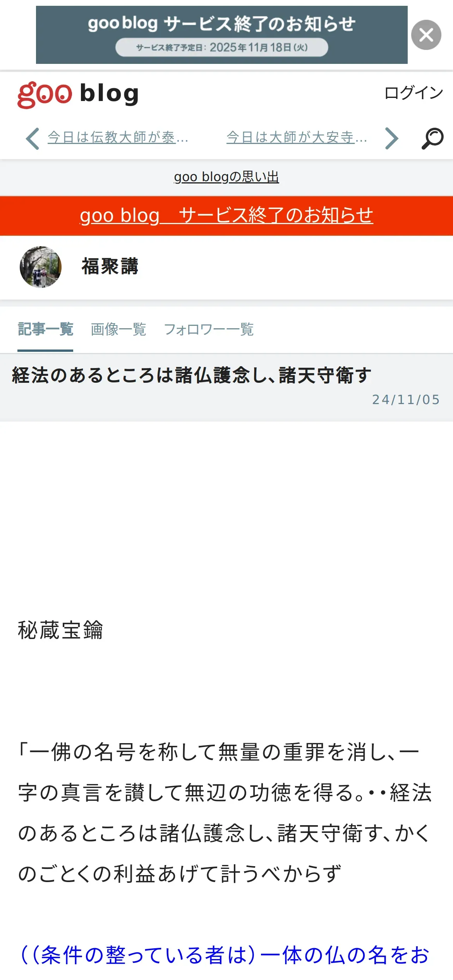The height and width of the screenshot is (980, 453).
Task: Click the 秘蔵宝鑰 heading text
Action: (x=60, y=630)
